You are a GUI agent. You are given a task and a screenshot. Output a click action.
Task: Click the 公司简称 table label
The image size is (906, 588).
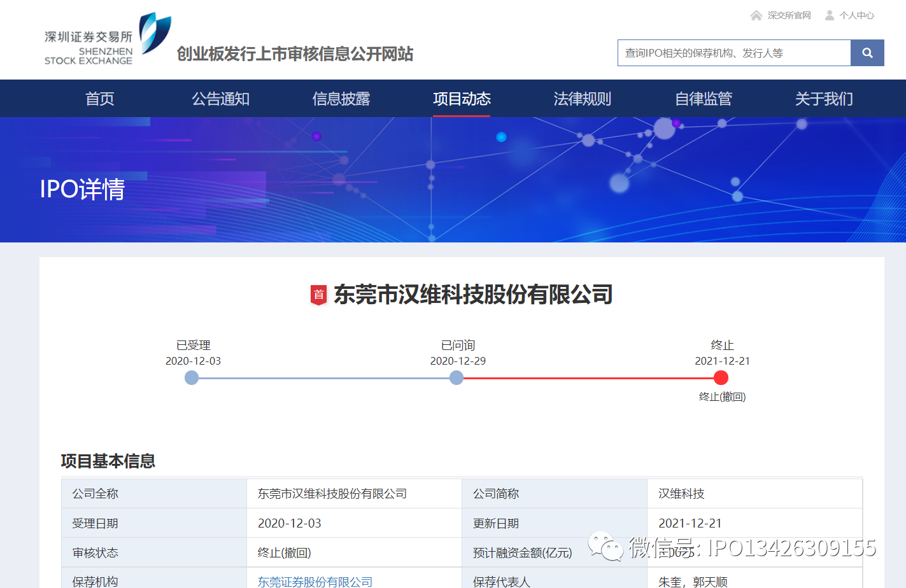point(496,494)
